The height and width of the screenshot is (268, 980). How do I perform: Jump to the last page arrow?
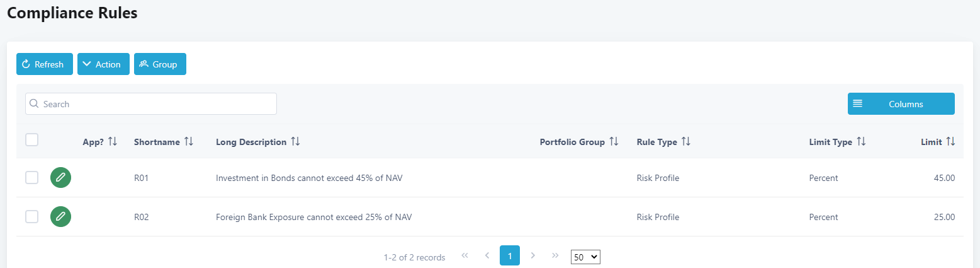coord(555,255)
